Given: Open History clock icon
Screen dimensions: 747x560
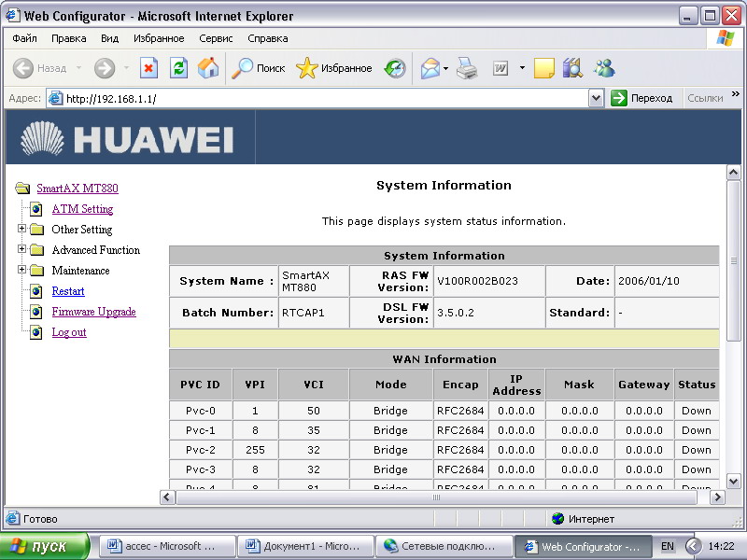Looking at the screenshot, I should coord(395,68).
